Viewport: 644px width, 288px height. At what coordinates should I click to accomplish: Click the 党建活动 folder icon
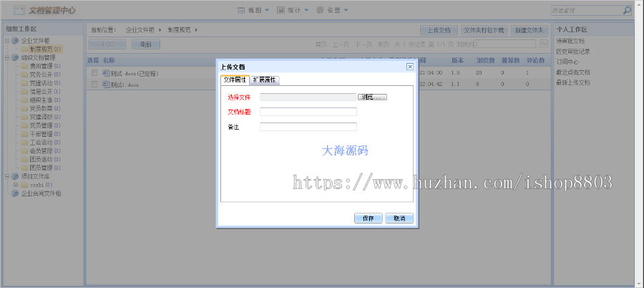(x=24, y=83)
